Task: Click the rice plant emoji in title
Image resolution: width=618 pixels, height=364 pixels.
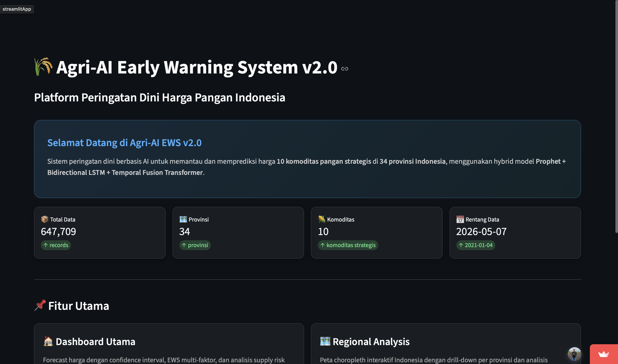Action: (x=43, y=67)
